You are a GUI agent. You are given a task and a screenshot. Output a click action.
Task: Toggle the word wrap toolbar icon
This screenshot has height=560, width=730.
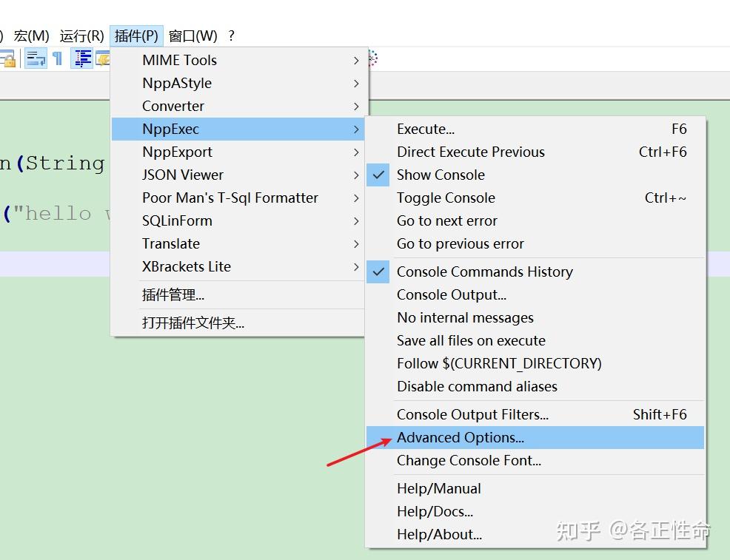[x=36, y=59]
